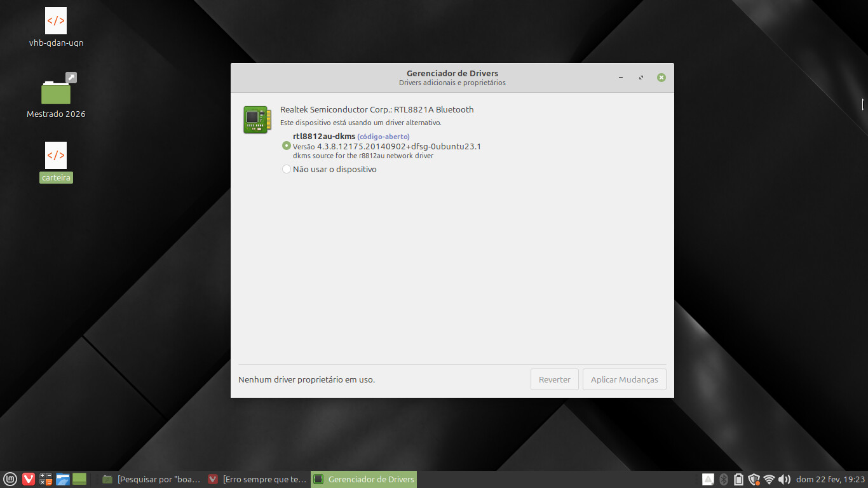
Task: Click the Realtek device chip icon
Action: tap(257, 119)
